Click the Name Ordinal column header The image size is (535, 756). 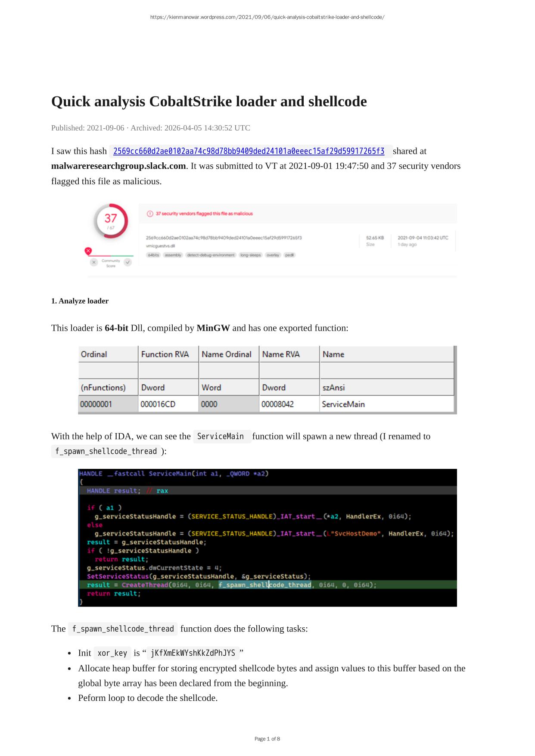pos(227,354)
